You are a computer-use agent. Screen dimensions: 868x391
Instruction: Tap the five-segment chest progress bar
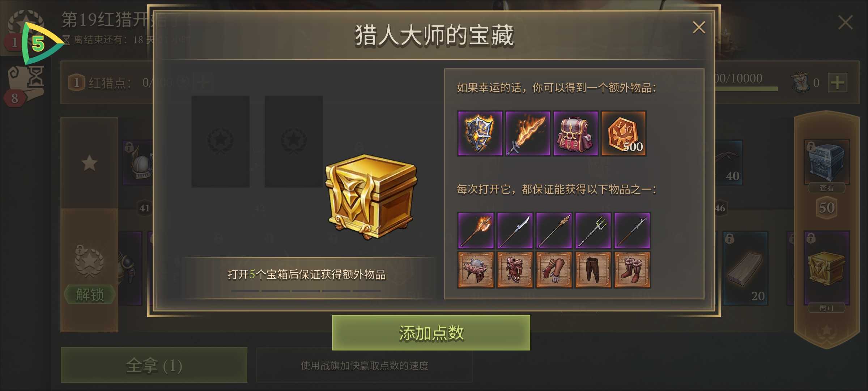[x=306, y=291]
